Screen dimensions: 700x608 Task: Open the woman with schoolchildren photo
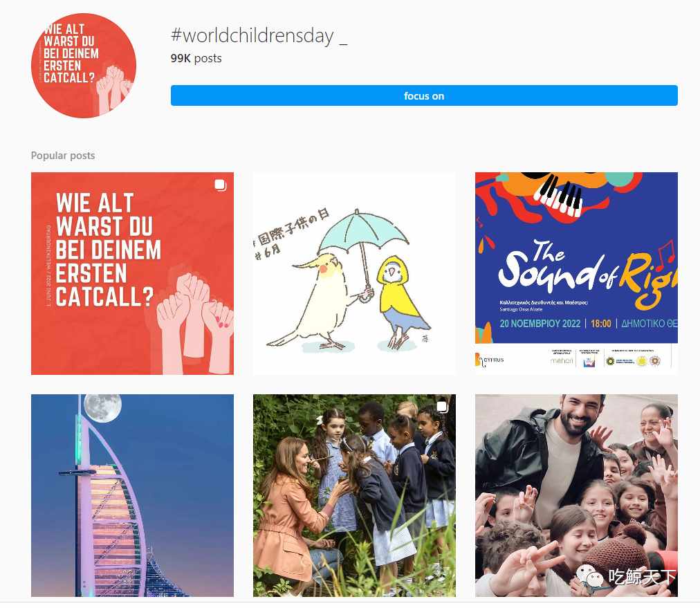click(x=354, y=495)
